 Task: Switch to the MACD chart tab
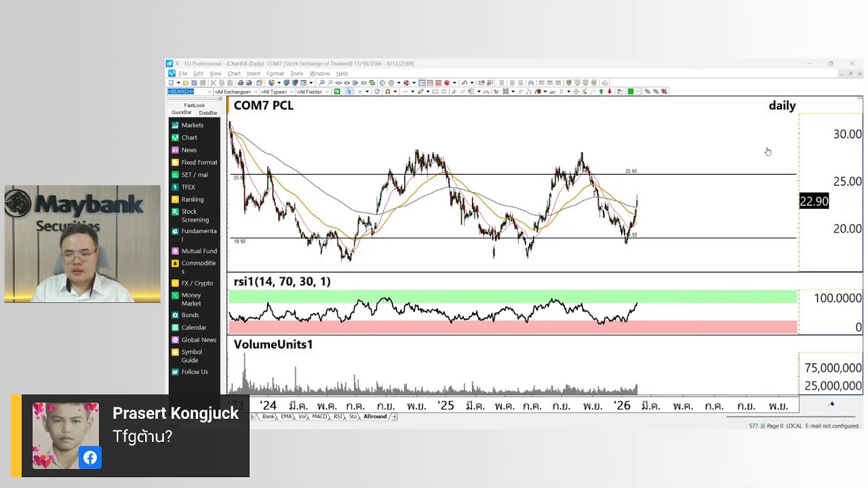(319, 417)
